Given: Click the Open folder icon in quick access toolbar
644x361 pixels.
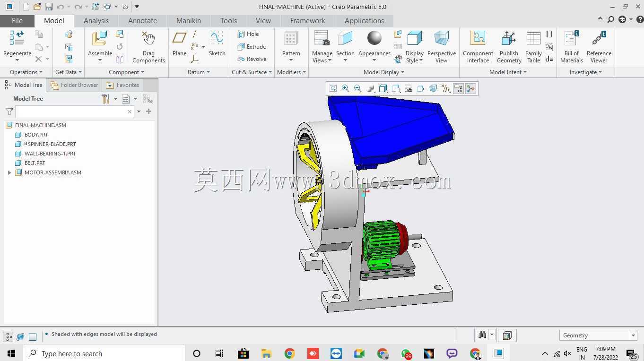Looking at the screenshot, I should coord(37,7).
